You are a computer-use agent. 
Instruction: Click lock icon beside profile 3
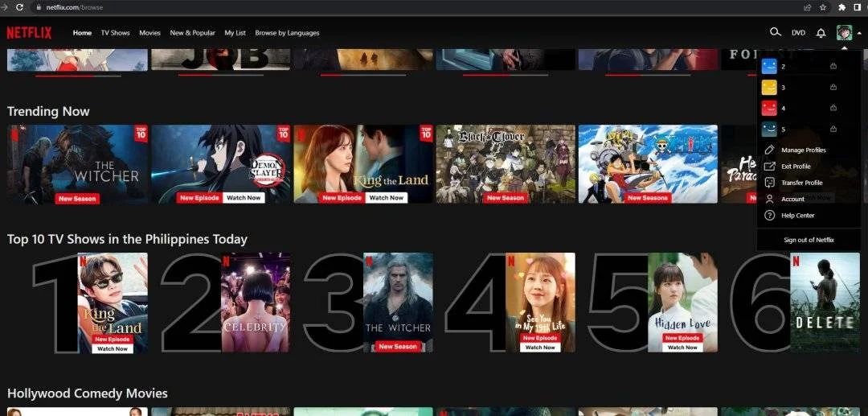(x=833, y=88)
